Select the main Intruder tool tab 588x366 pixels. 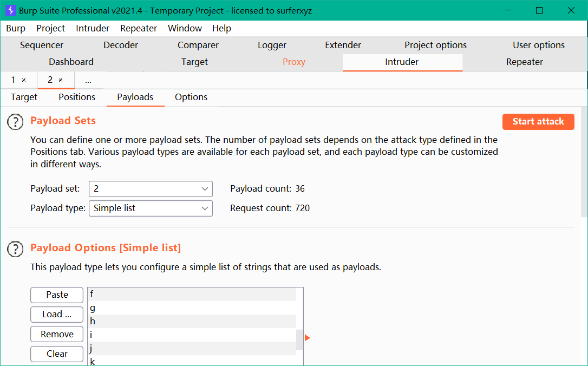pyautogui.click(x=402, y=62)
